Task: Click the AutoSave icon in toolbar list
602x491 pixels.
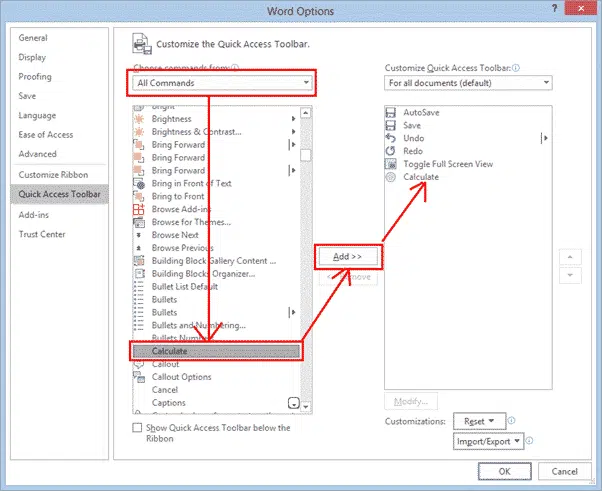Action: [390, 112]
